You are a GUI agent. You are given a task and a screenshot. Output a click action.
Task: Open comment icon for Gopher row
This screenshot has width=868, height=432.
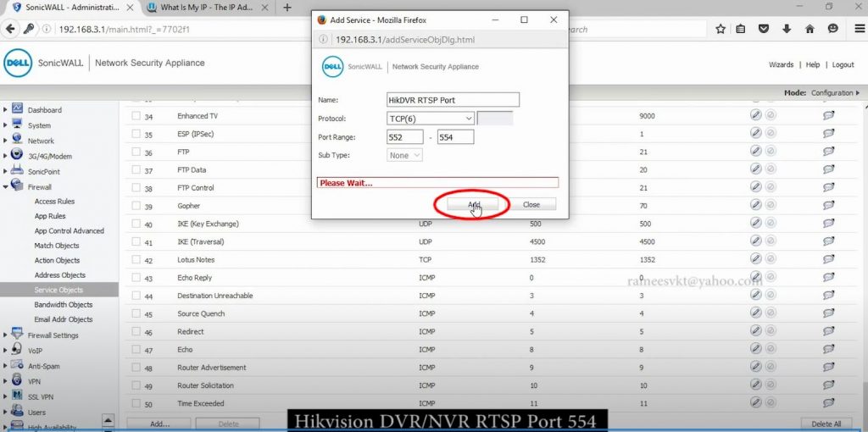(829, 205)
